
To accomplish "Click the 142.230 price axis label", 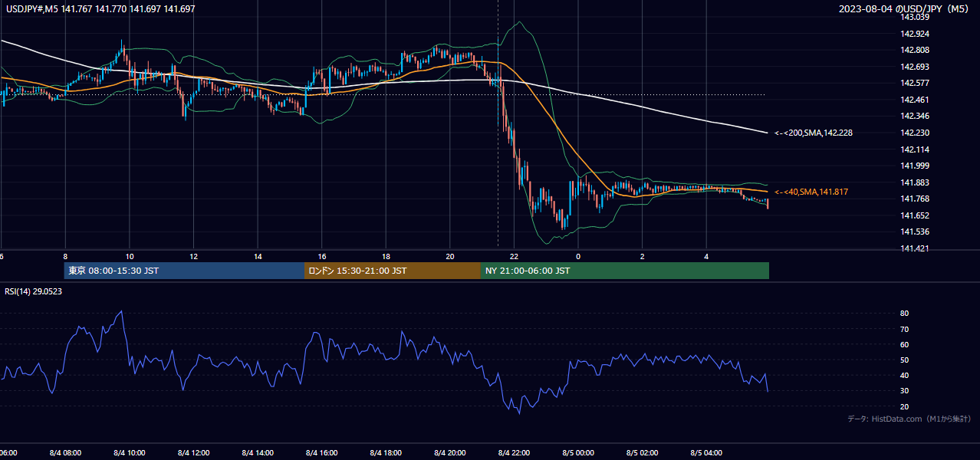I will pyautogui.click(x=915, y=133).
